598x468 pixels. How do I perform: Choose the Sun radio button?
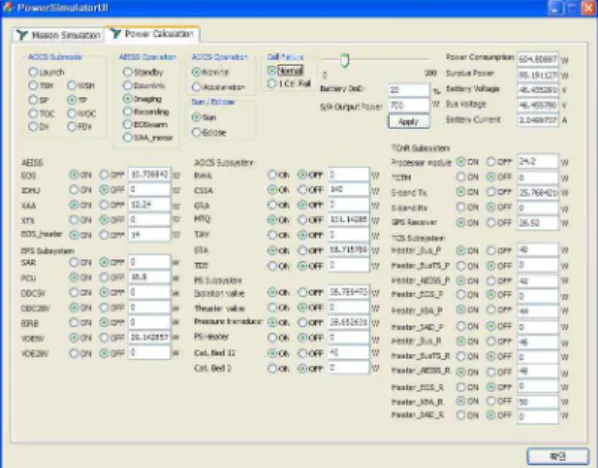tap(196, 117)
